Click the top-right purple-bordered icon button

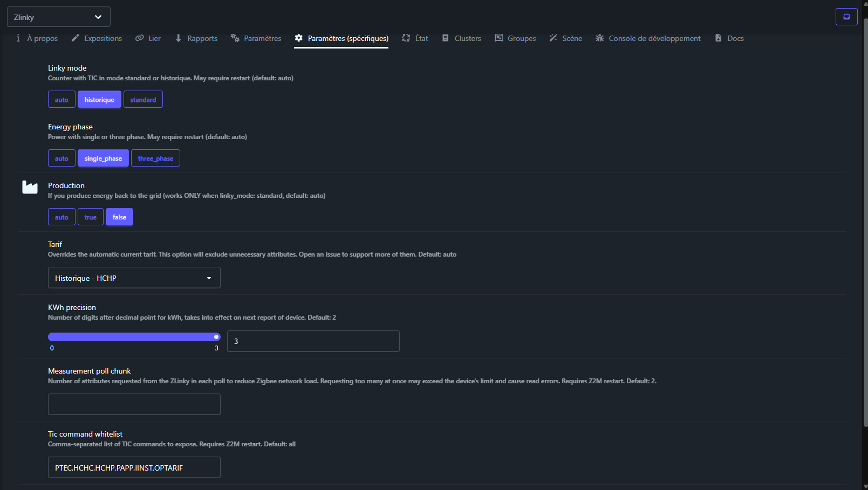click(x=846, y=17)
